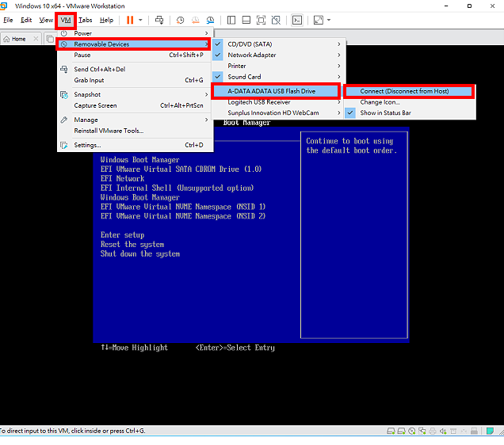Screen dimensions: 504x445
Task: Open the stretch guest dropdown arrow
Action: coord(329,20)
